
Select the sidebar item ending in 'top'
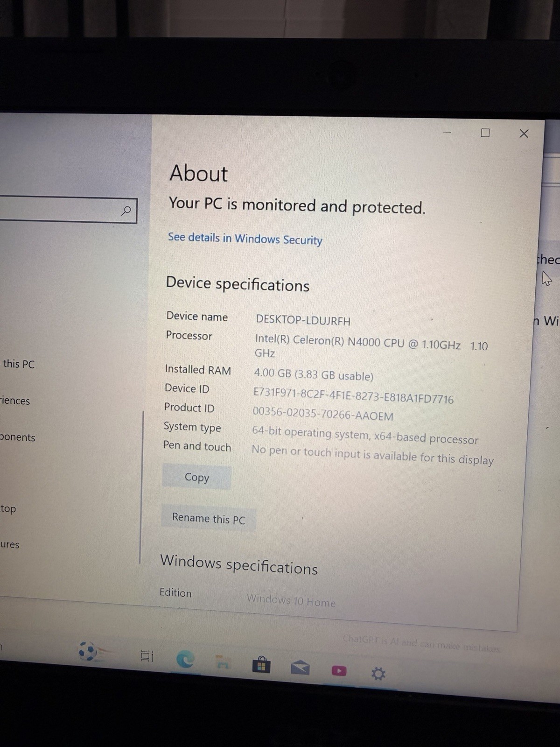[8, 509]
